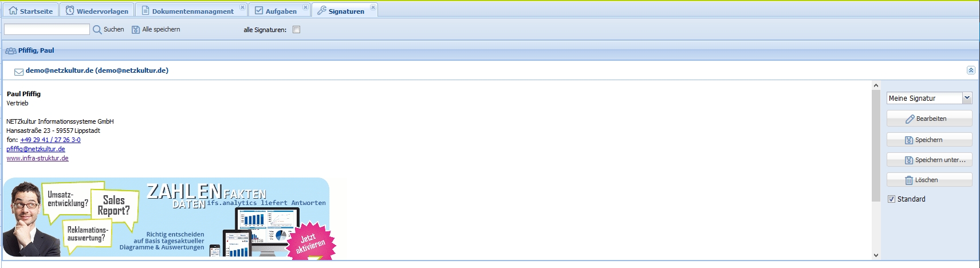Open the Dokumentenmanagment tab
The width and height of the screenshot is (980, 268).
192,10
